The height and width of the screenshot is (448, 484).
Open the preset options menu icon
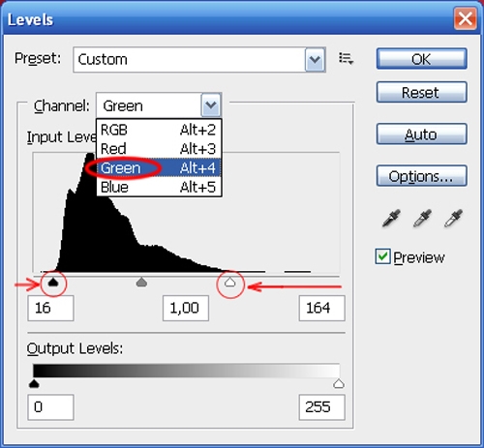coord(346,59)
